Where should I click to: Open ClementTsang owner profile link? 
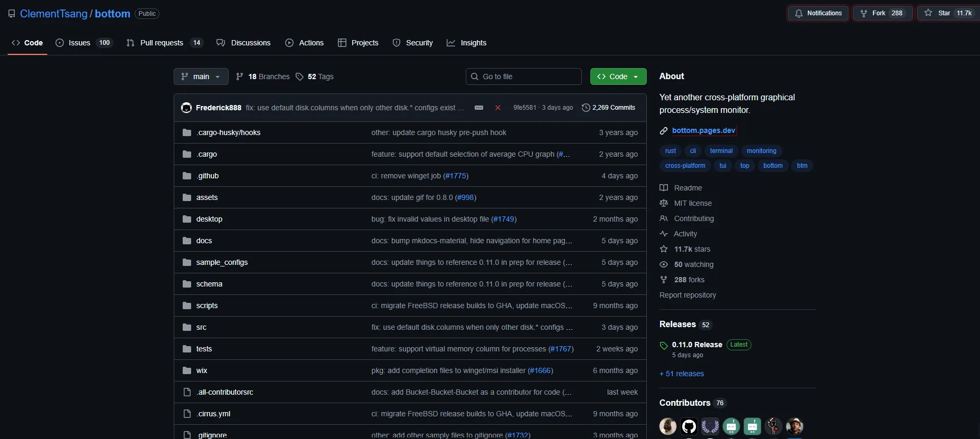(x=54, y=14)
